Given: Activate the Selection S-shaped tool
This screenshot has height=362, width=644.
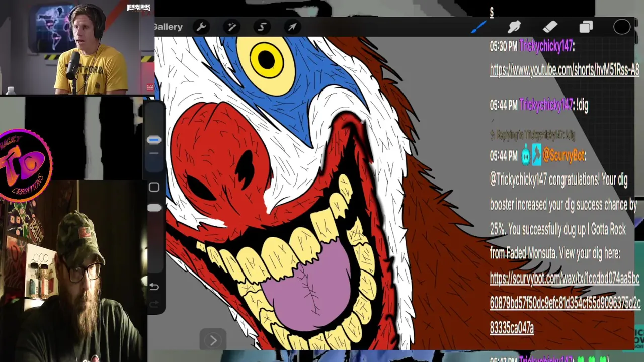Looking at the screenshot, I should coord(262,27).
